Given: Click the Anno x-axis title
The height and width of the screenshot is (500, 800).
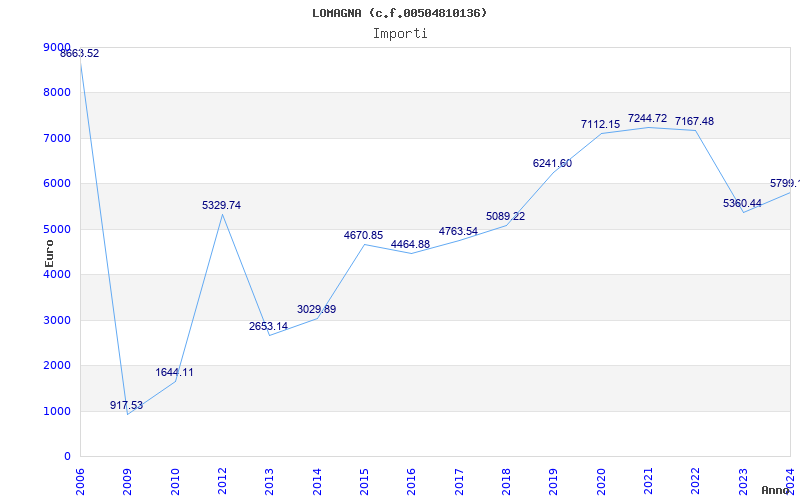Looking at the screenshot, I should 776,490.
